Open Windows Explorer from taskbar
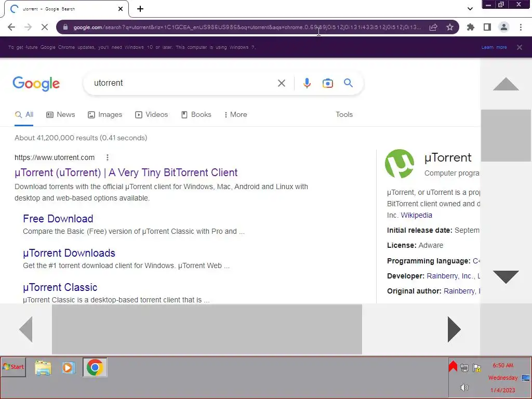 pyautogui.click(x=43, y=368)
